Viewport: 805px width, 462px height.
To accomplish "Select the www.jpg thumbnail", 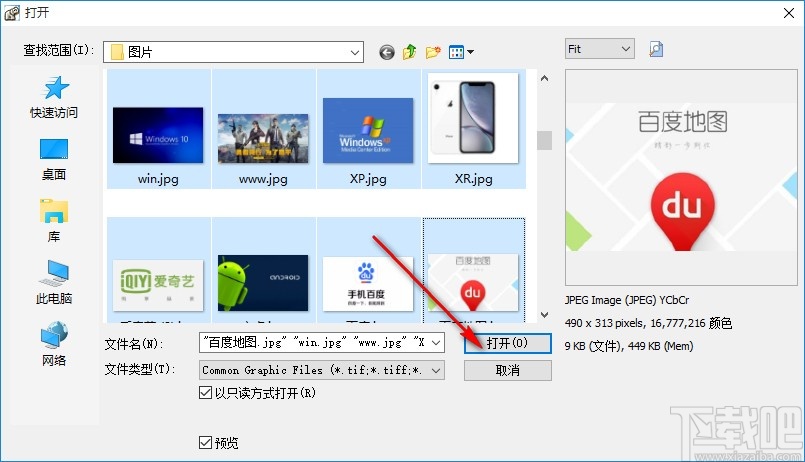I will [x=263, y=139].
